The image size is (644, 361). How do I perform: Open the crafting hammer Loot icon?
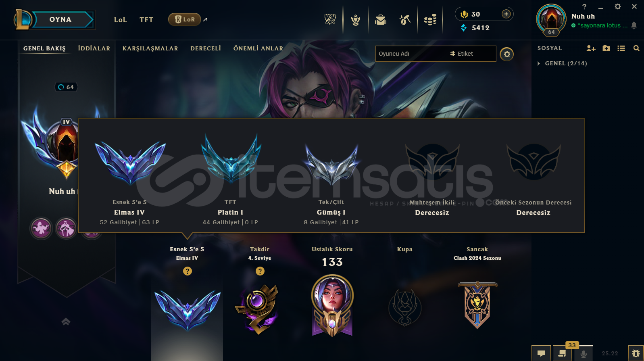click(x=405, y=19)
